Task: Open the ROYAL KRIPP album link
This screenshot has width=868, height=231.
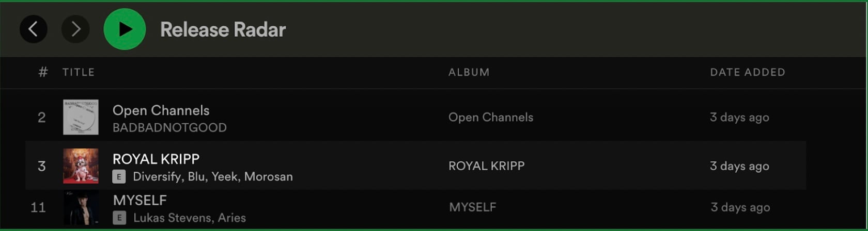Action: (486, 166)
